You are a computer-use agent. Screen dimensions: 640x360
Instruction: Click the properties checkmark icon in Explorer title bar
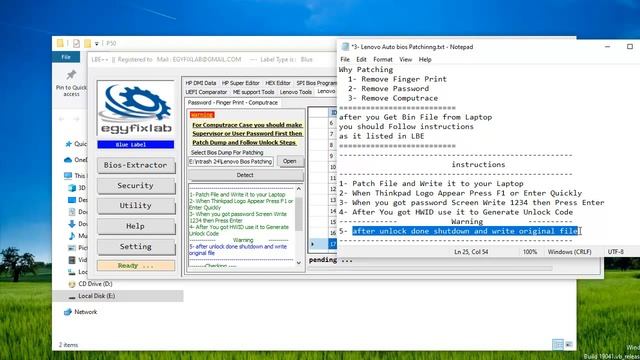(x=76, y=43)
